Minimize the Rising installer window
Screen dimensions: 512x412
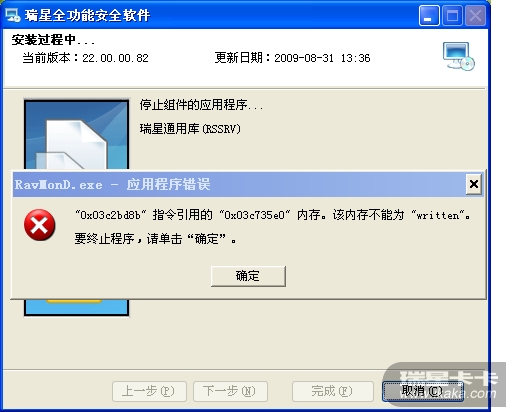[x=429, y=16]
